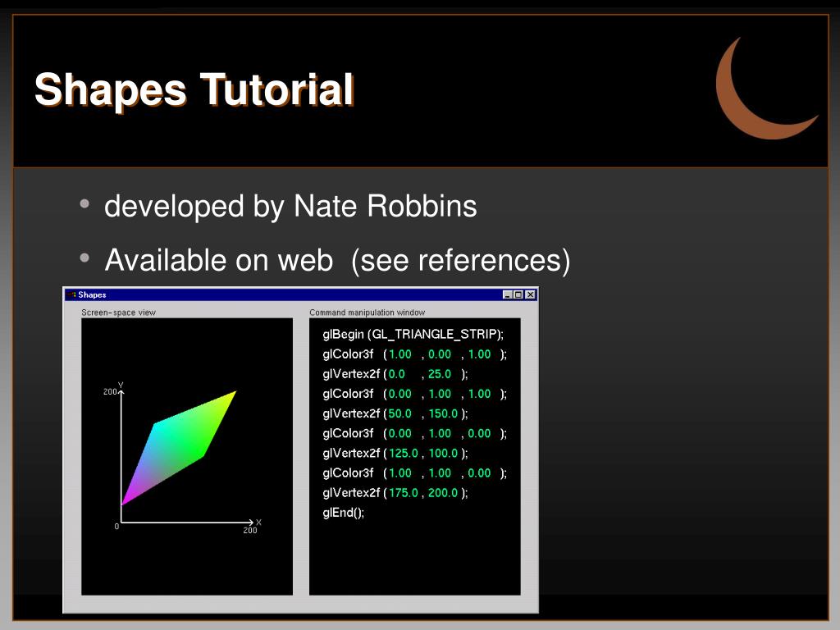Viewport: 840px width, 630px height.
Task: Select the last 0.00 in the fourth glColor3f line
Action: coord(479,473)
